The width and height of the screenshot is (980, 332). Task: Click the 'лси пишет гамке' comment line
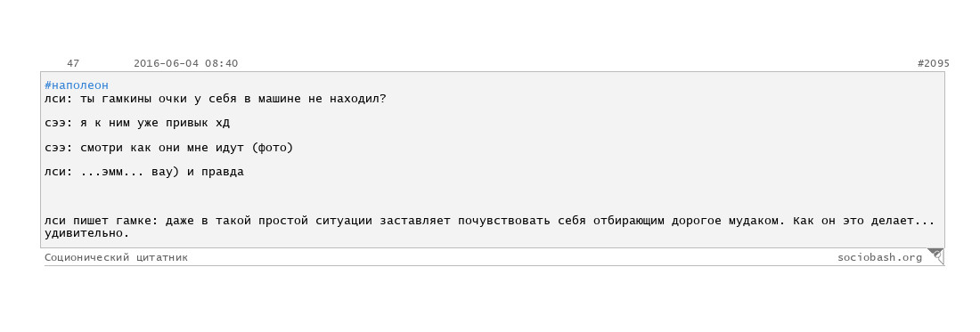(x=489, y=222)
